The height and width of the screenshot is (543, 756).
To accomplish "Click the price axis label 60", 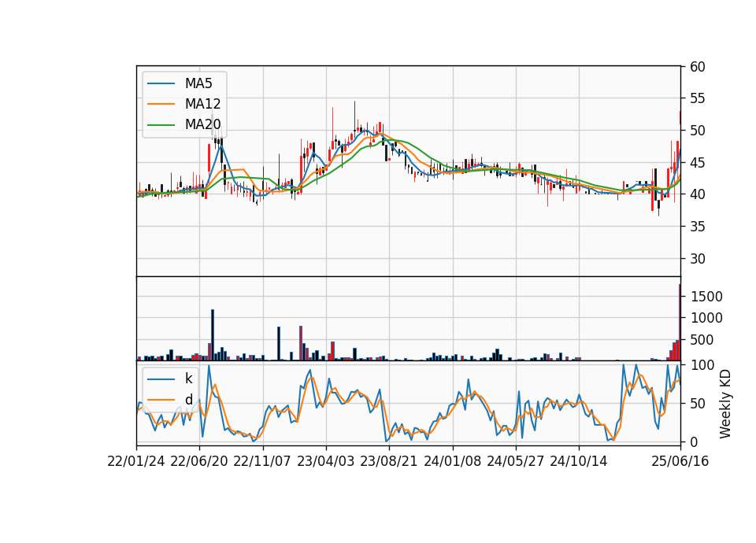I will point(698,67).
